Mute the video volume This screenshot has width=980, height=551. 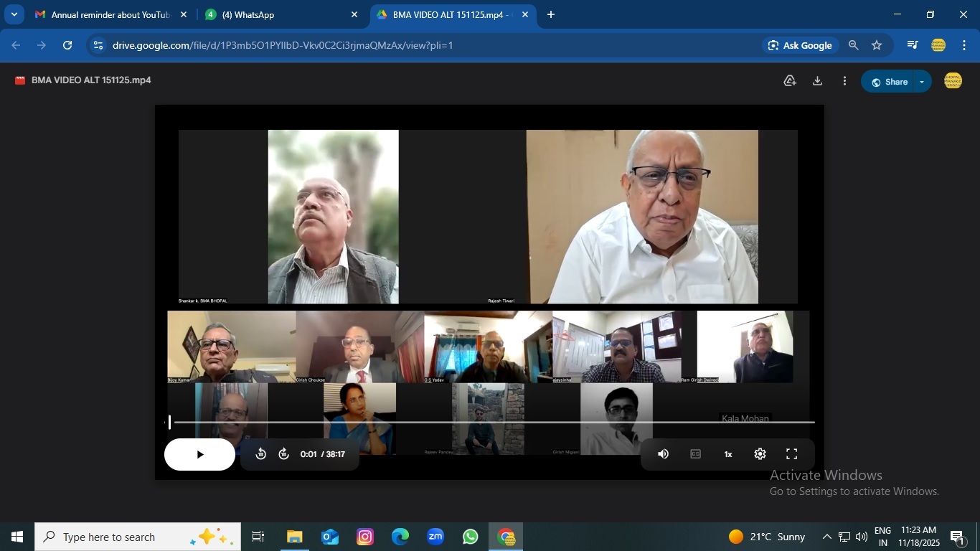(664, 454)
